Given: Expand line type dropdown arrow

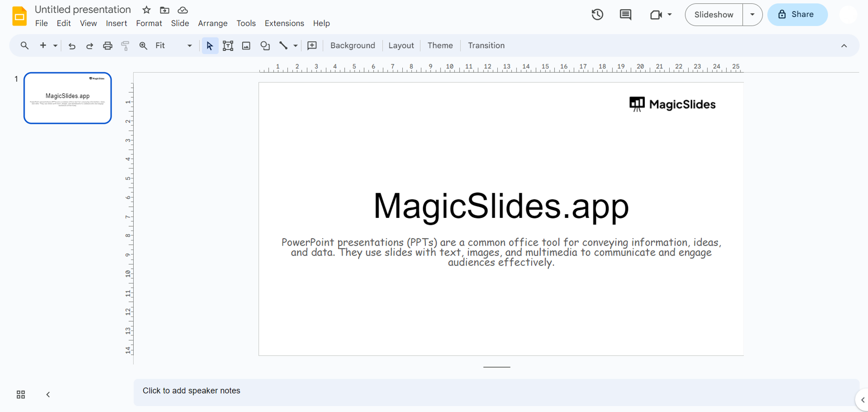Looking at the screenshot, I should (296, 46).
